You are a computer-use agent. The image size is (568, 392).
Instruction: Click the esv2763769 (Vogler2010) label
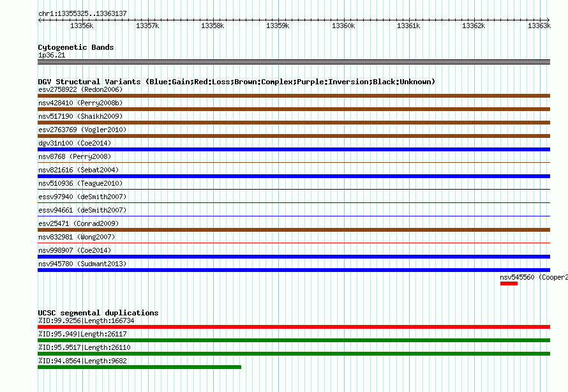click(82, 130)
